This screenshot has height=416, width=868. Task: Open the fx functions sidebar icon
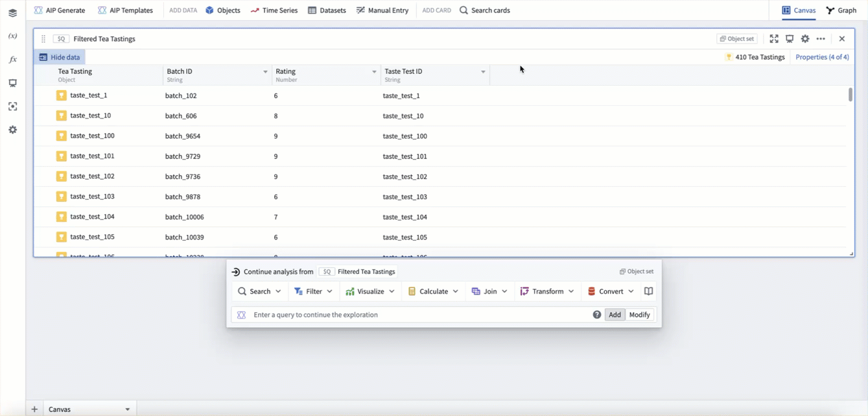click(x=12, y=60)
